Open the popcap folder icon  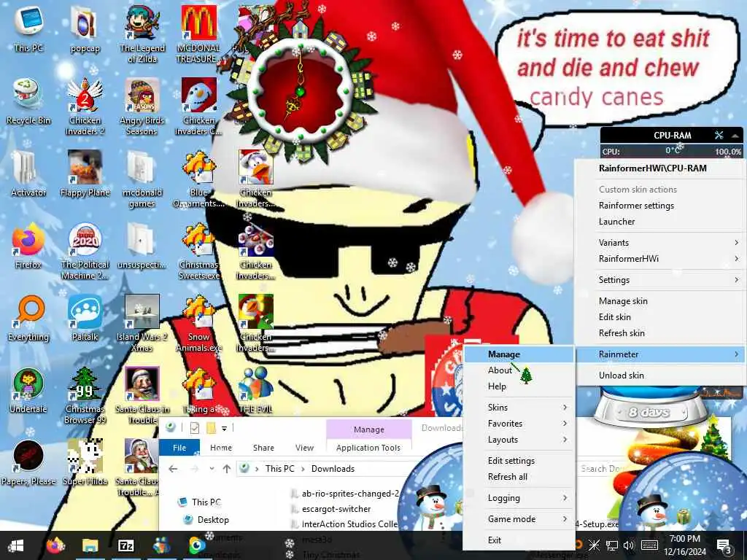pos(85,28)
